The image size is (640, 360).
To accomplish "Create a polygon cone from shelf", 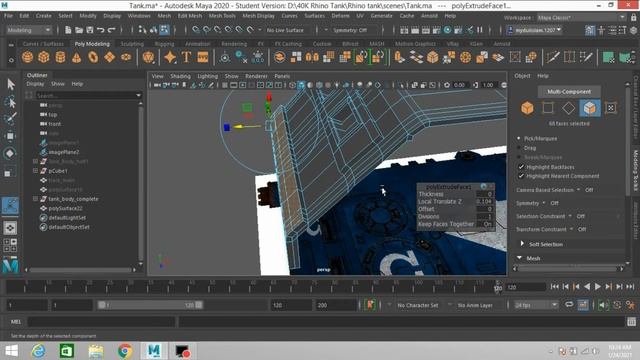I will (76, 57).
